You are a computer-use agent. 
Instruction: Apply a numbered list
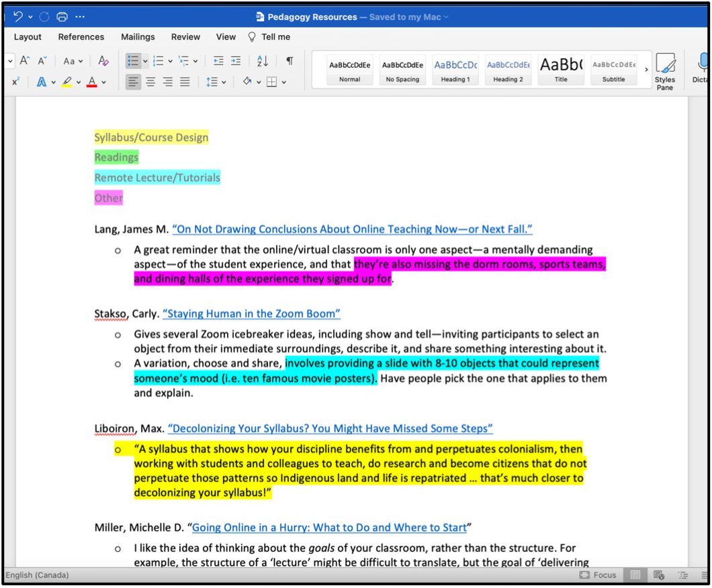pyautogui.click(x=159, y=61)
